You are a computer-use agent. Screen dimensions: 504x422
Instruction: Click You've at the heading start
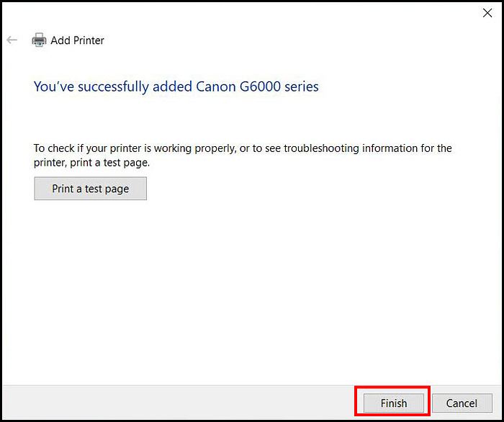pos(54,86)
